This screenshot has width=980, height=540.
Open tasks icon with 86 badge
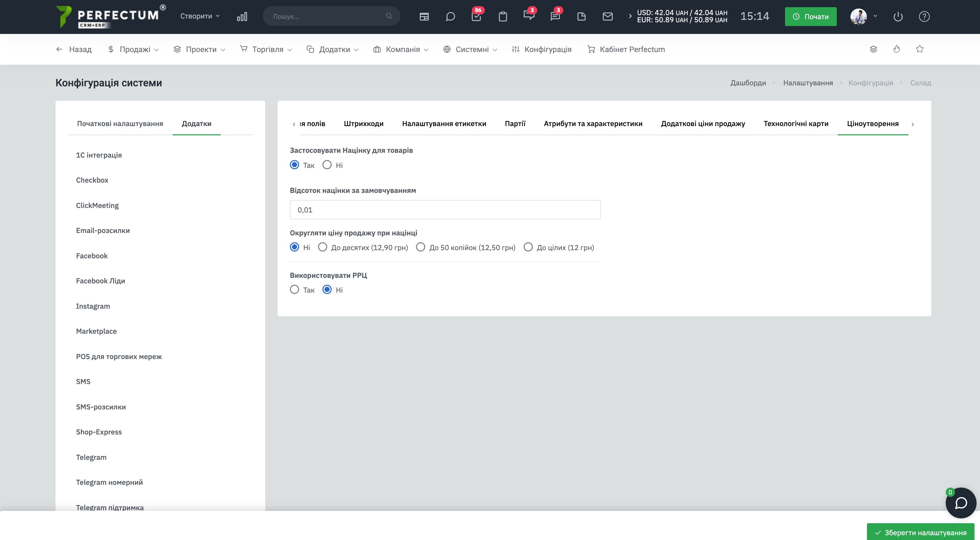click(x=476, y=16)
